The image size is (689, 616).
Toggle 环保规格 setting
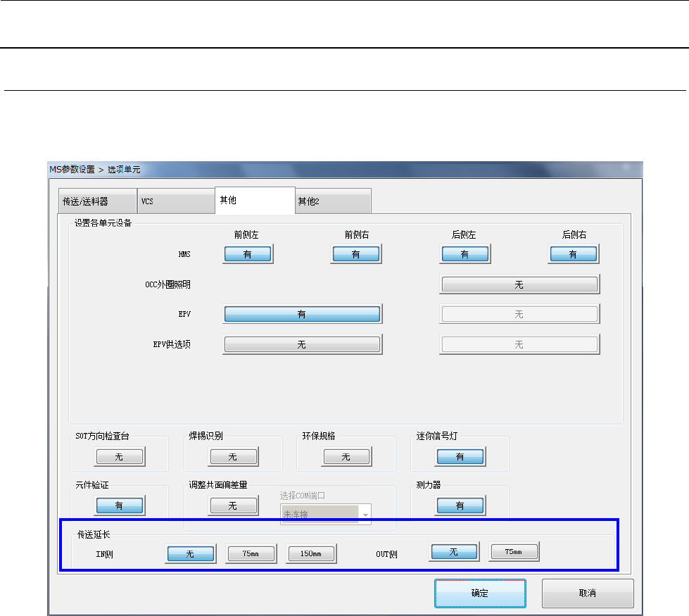coord(347,456)
